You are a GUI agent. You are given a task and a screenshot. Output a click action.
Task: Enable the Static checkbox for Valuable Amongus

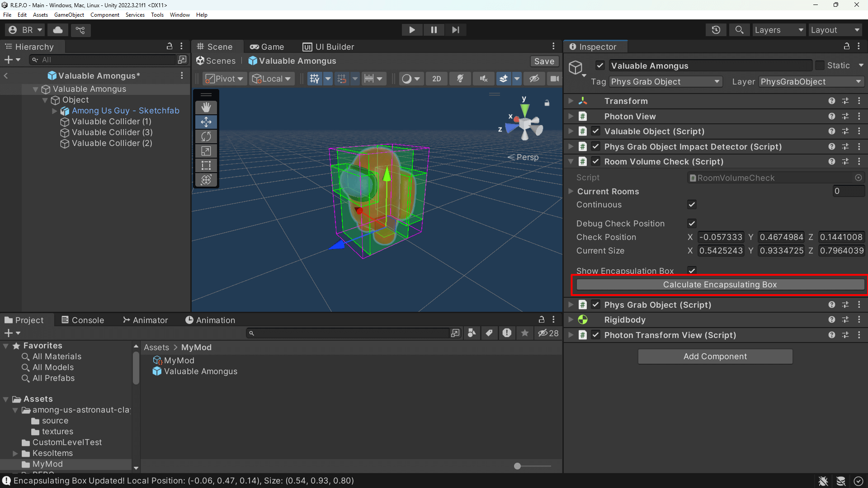(x=819, y=65)
